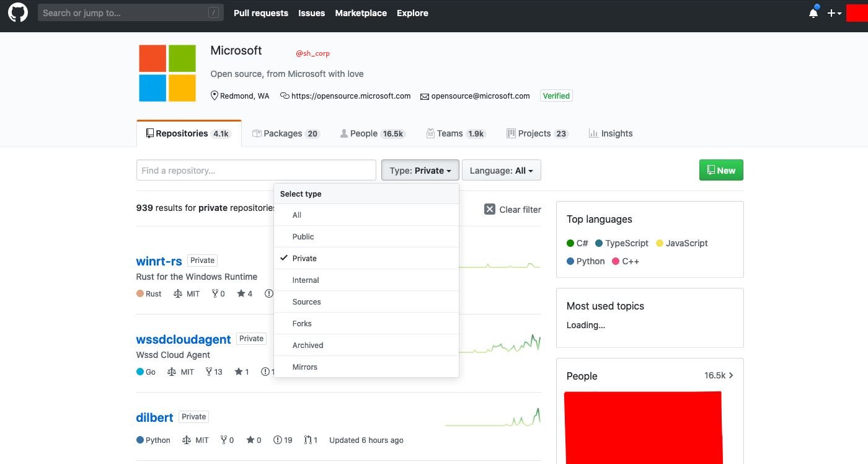Select Sources repository type
This screenshot has height=464, width=868.
pyautogui.click(x=366, y=301)
